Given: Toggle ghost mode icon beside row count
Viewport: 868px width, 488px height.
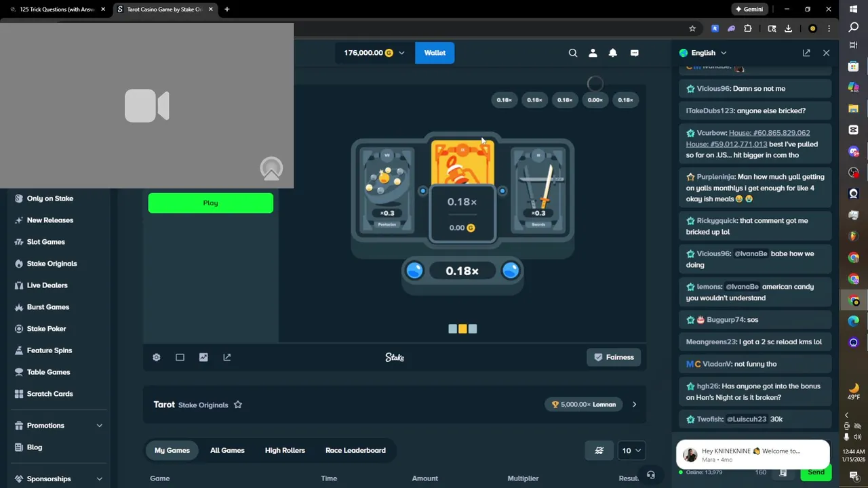Looking at the screenshot, I should (599, 450).
